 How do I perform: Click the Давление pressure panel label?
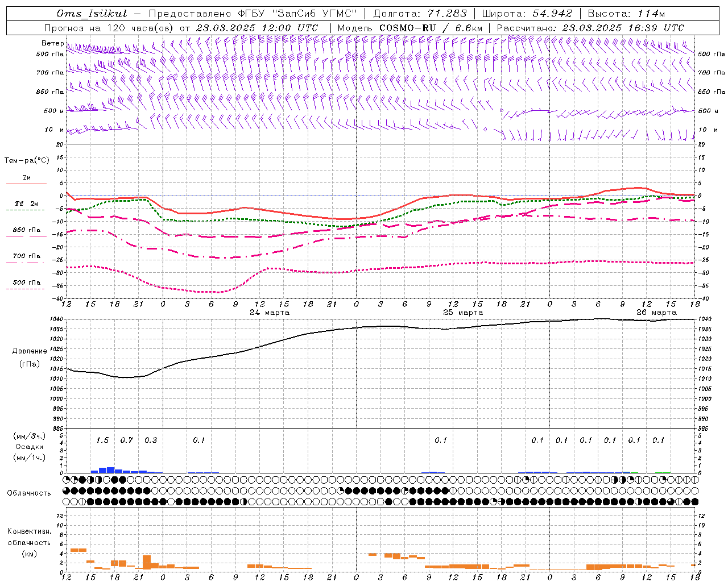click(x=29, y=351)
